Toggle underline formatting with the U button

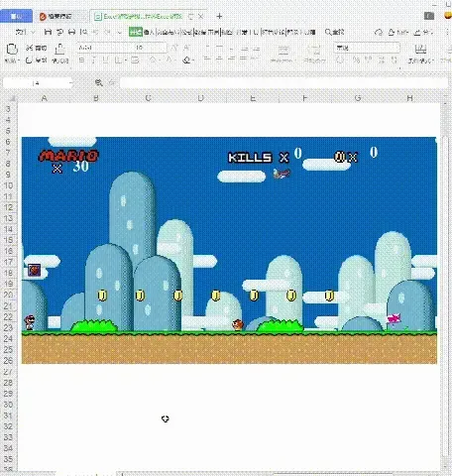click(105, 60)
